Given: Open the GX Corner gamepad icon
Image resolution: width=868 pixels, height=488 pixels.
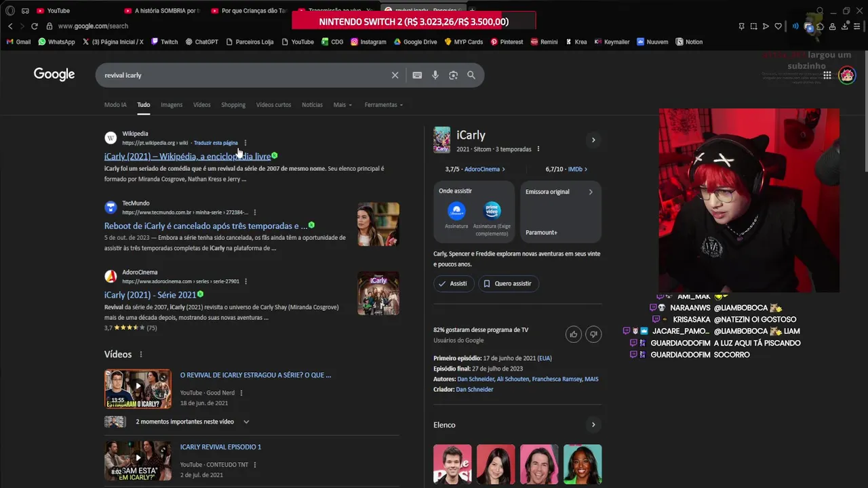Looking at the screenshot, I should click(25, 11).
